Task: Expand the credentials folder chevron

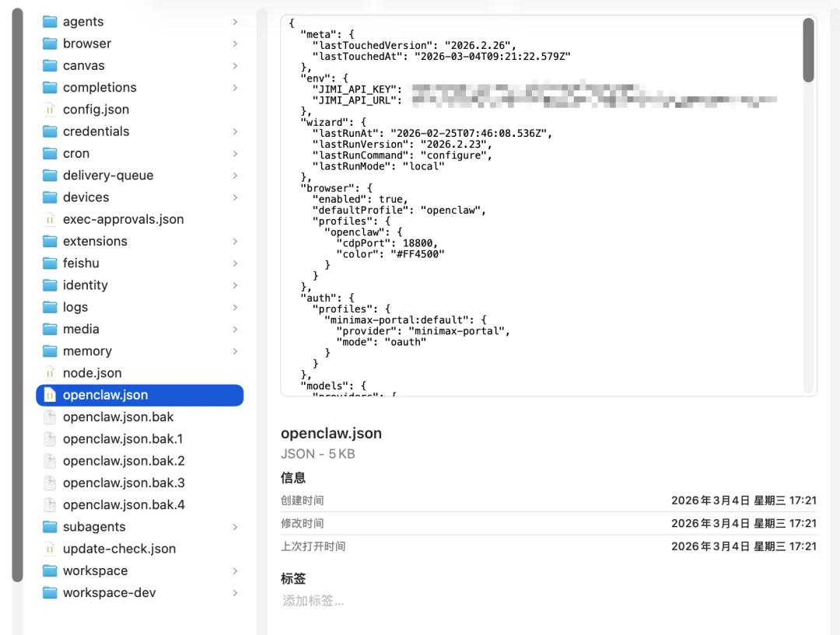Action: pyautogui.click(x=235, y=131)
